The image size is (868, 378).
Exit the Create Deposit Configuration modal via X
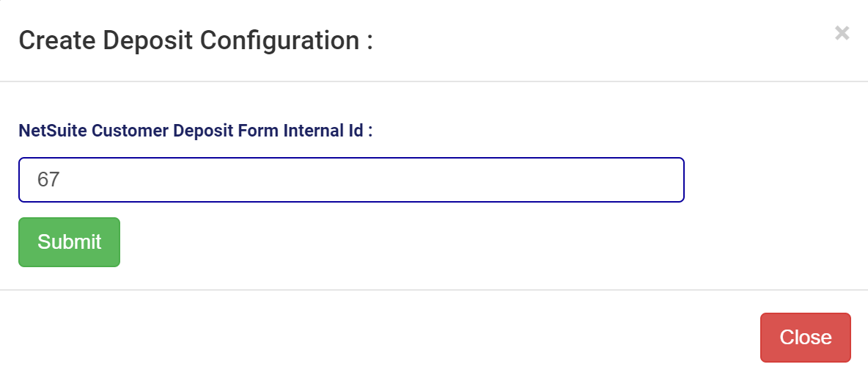(842, 33)
